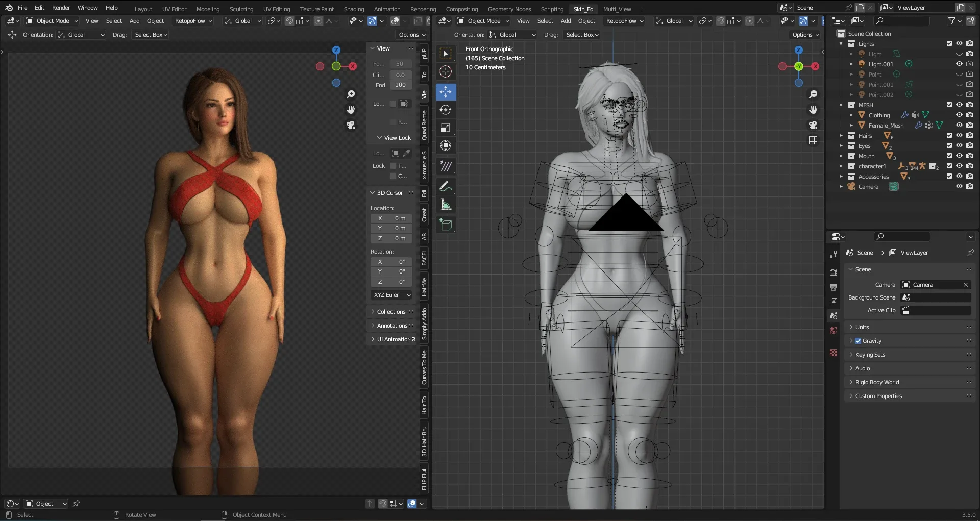Toggle camera view in the left viewport
The width and height of the screenshot is (980, 521).
tap(351, 125)
